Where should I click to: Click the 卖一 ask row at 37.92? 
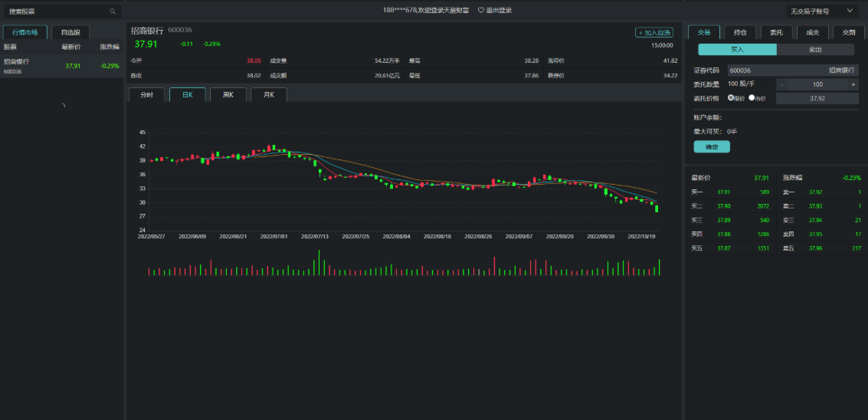point(822,192)
